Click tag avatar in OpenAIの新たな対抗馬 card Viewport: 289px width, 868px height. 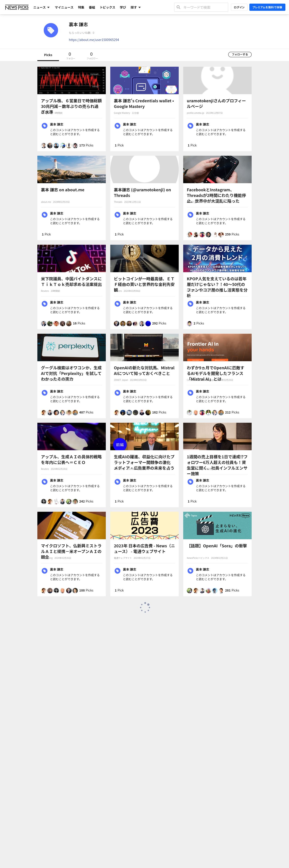click(x=117, y=393)
